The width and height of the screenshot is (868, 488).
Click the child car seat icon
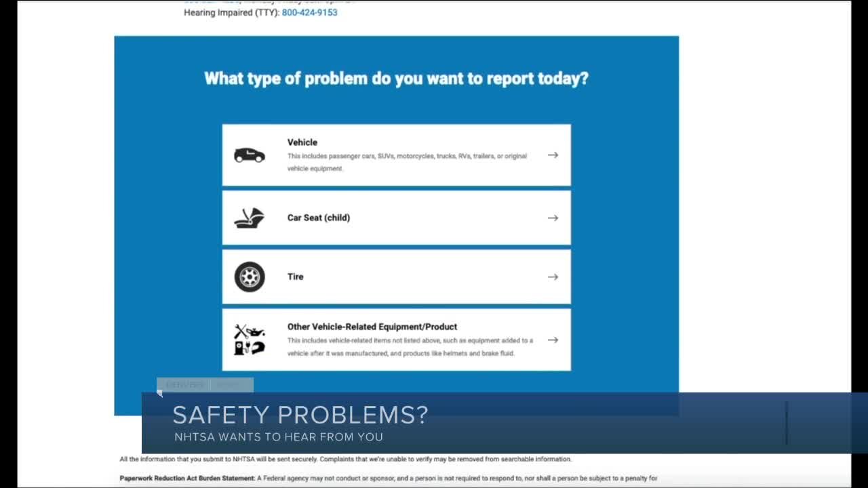(249, 218)
